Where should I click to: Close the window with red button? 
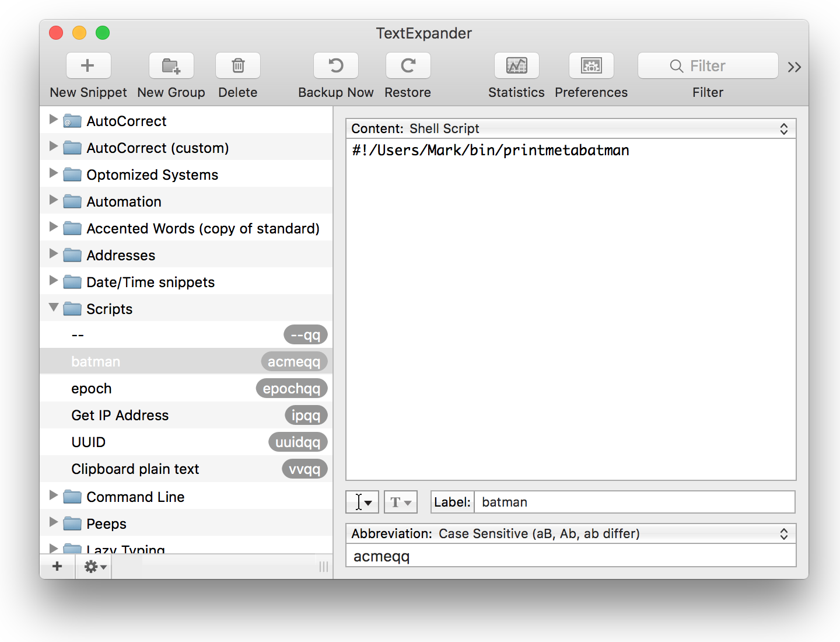[x=56, y=33]
